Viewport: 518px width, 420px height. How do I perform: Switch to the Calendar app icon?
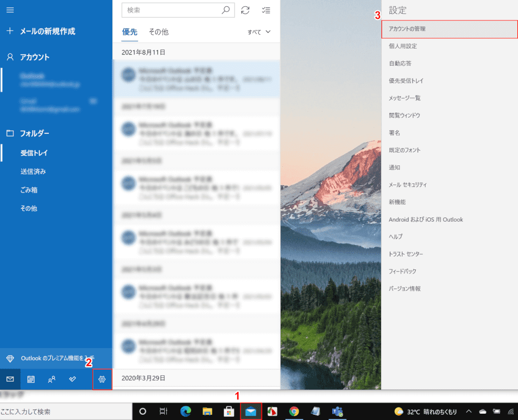pyautogui.click(x=31, y=379)
